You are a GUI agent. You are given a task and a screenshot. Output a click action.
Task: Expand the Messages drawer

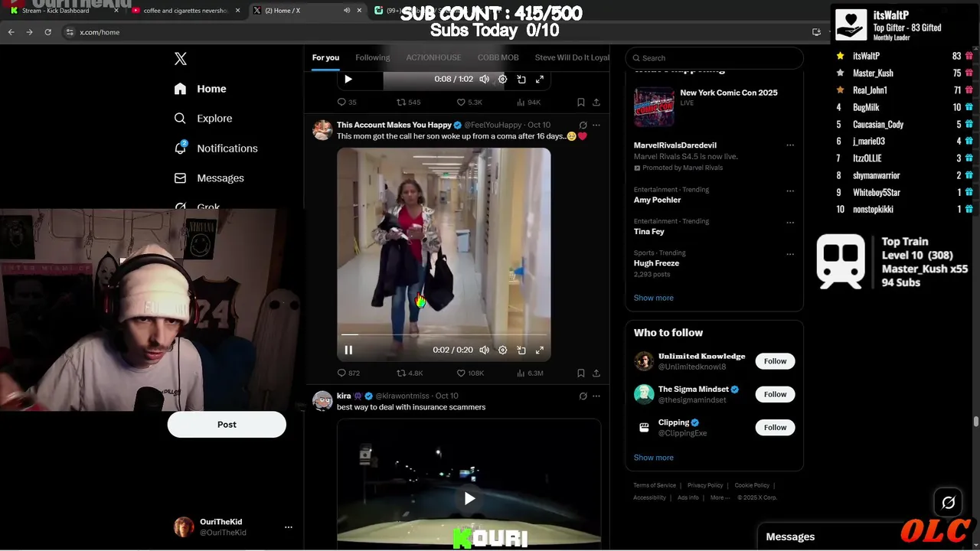tap(830, 537)
